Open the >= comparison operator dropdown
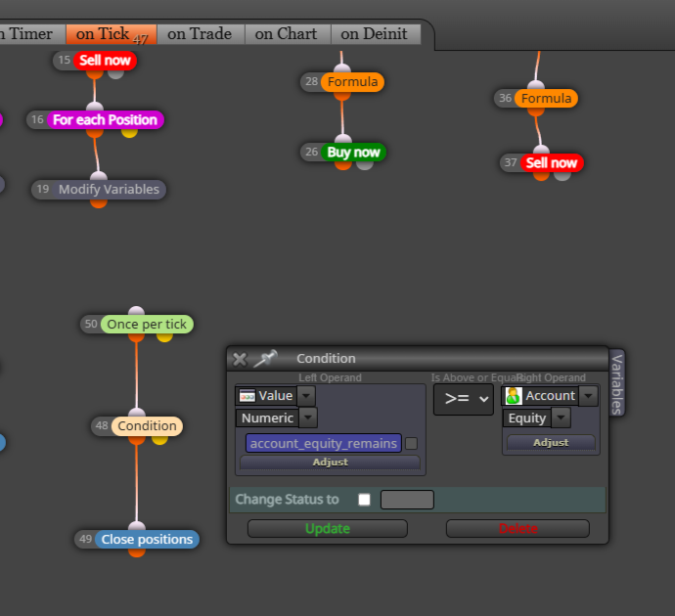 point(464,399)
